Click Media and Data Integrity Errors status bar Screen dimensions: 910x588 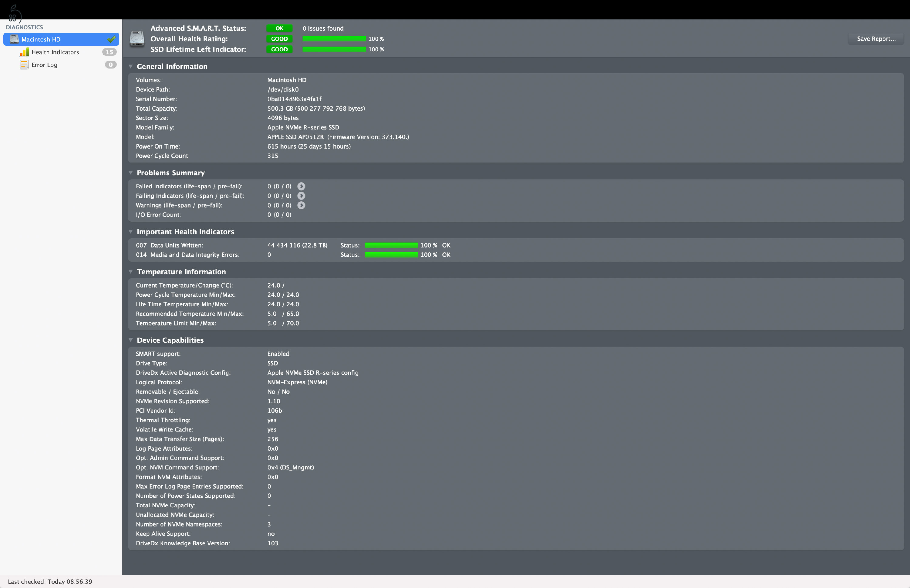click(391, 255)
